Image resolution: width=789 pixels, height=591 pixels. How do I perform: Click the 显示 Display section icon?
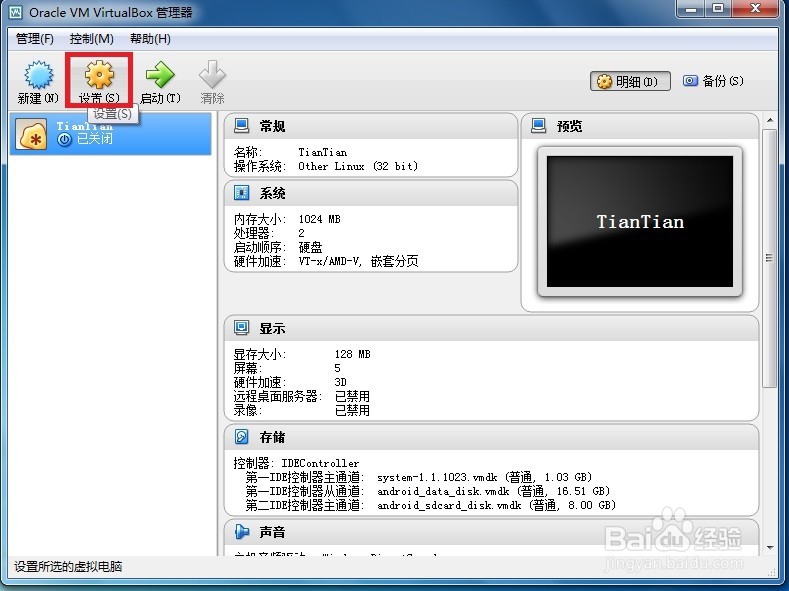click(242, 328)
